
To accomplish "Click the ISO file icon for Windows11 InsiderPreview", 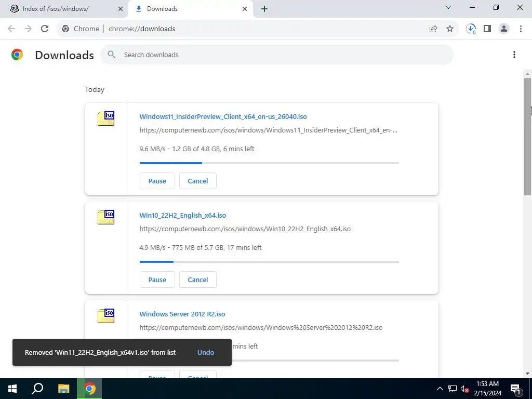I will tap(106, 118).
